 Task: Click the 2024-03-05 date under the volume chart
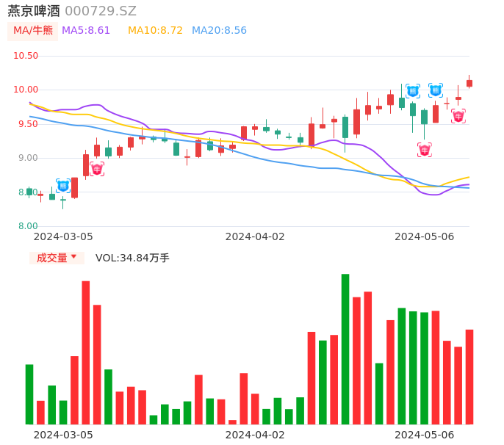(63, 435)
